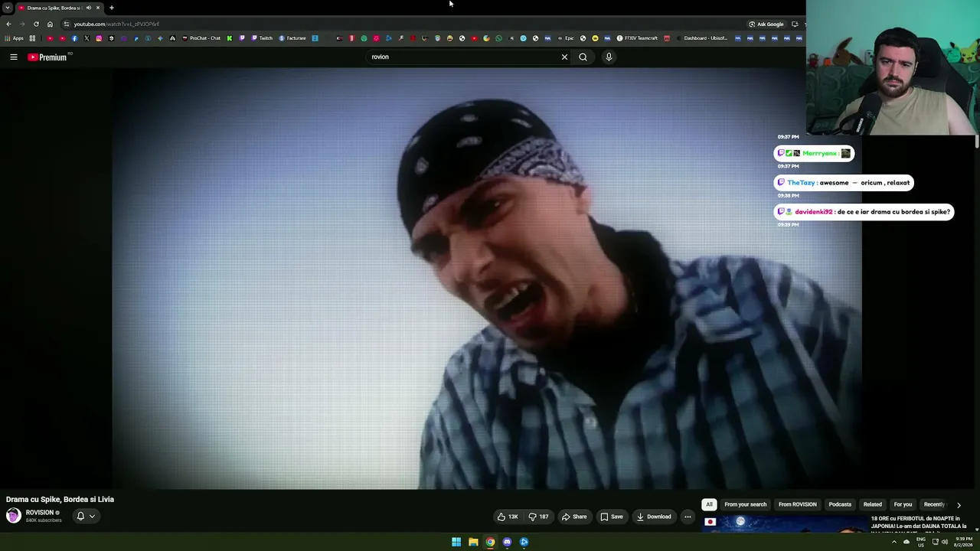Dislike the video showing 187

pyautogui.click(x=539, y=517)
